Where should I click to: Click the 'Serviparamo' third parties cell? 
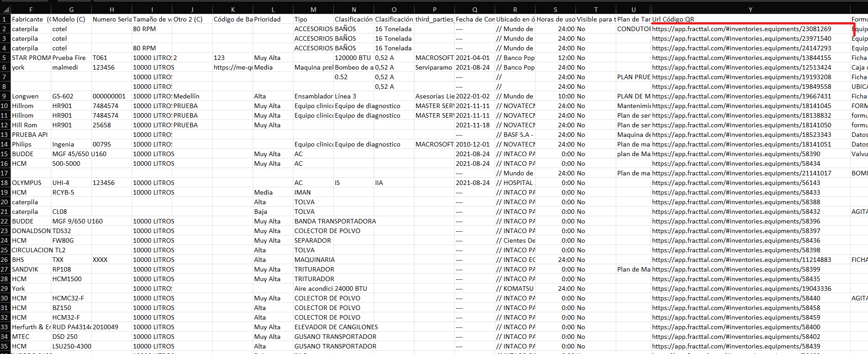click(433, 67)
